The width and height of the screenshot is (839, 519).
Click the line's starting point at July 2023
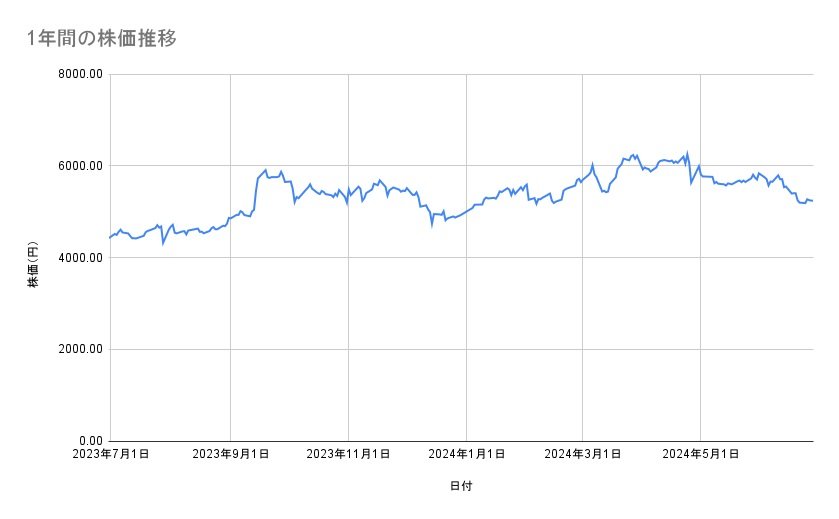pyautogui.click(x=110, y=238)
